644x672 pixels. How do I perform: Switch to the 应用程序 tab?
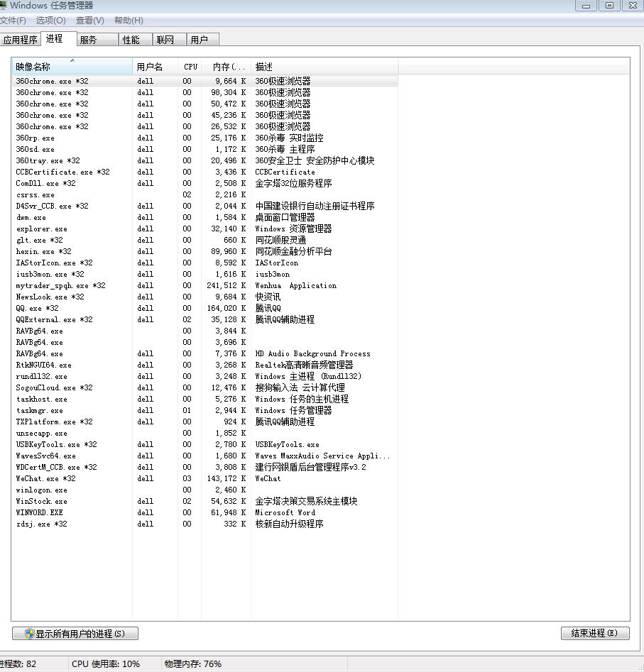[20, 40]
